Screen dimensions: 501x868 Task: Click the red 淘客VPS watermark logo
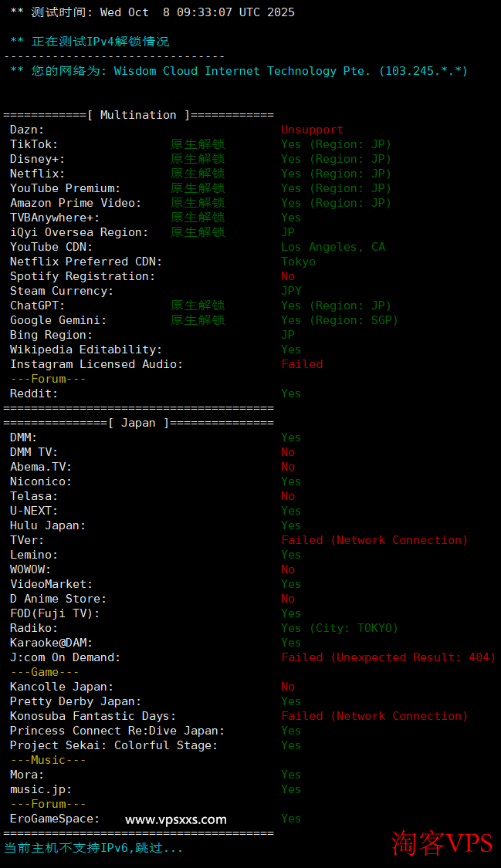click(x=442, y=842)
